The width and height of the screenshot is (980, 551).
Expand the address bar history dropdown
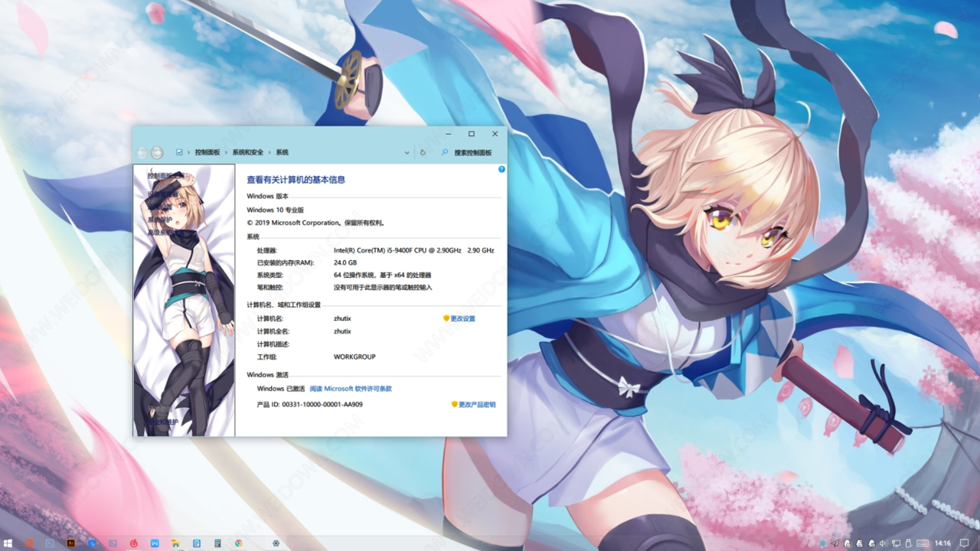(x=407, y=152)
